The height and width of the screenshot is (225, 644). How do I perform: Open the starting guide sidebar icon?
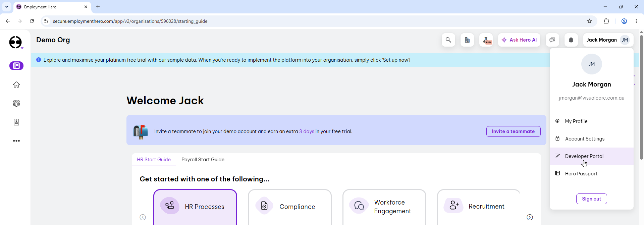coord(16,66)
